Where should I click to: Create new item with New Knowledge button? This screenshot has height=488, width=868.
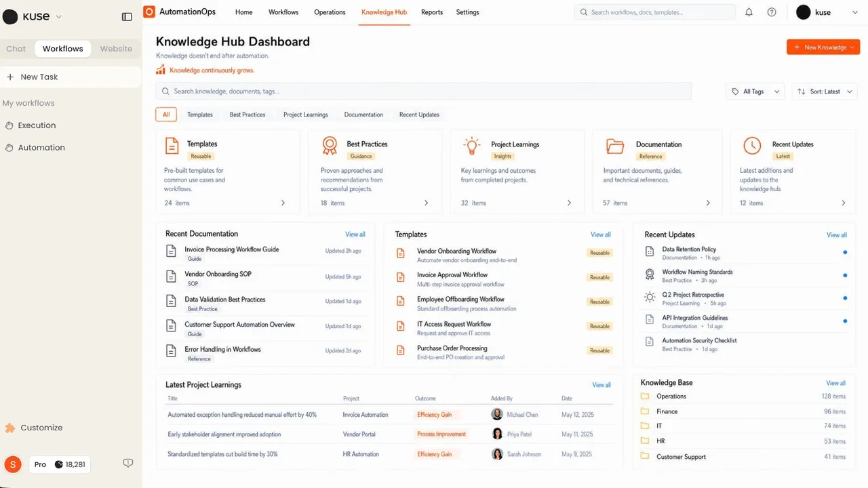click(x=823, y=47)
